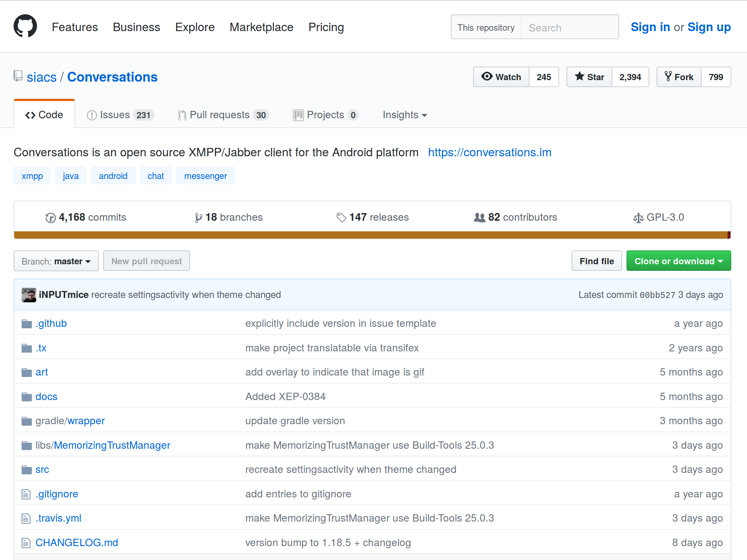The image size is (747, 560).
Task: Click iNPUTmice avatar thumbnail
Action: [x=29, y=295]
